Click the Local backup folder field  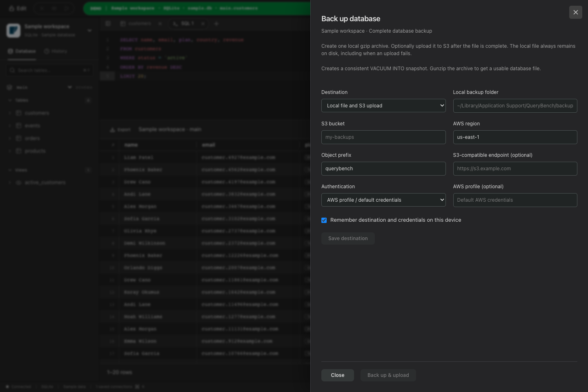pyautogui.click(x=515, y=106)
